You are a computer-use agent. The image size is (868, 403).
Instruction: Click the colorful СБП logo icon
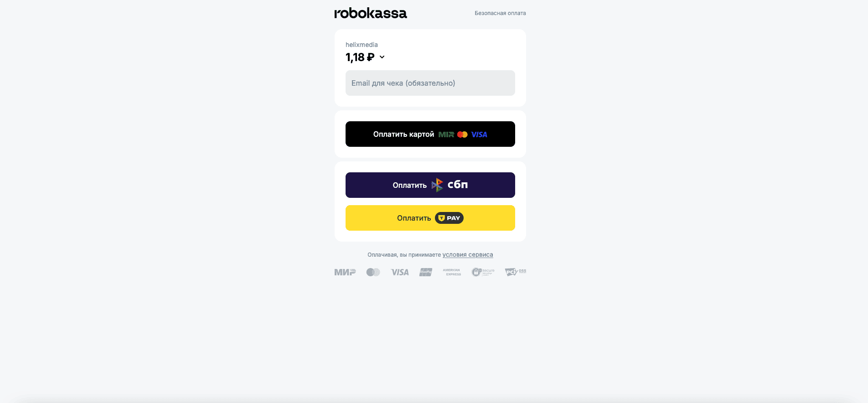click(x=437, y=185)
